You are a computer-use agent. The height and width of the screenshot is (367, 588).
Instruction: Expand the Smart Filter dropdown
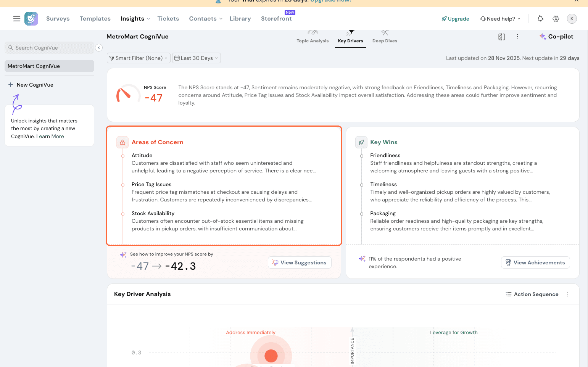[x=139, y=58]
